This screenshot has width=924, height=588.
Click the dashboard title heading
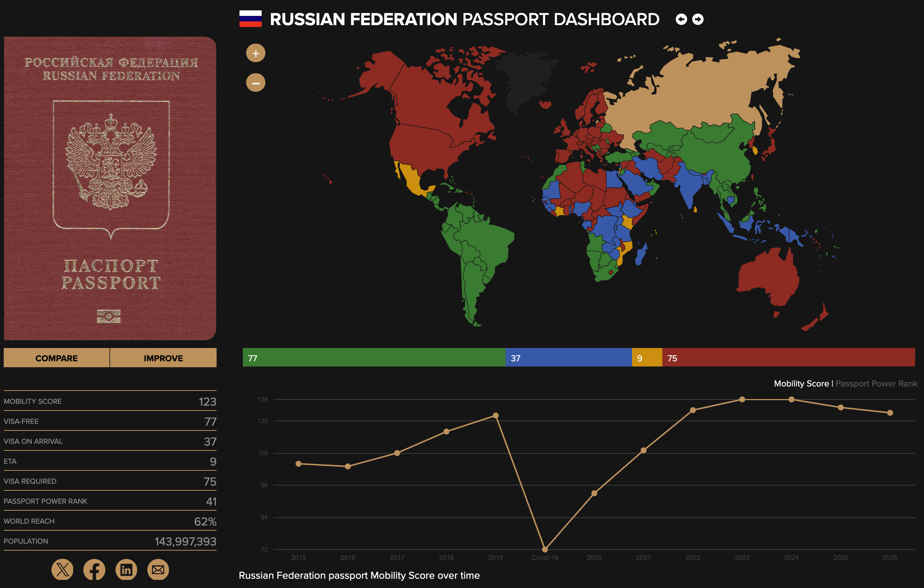[x=464, y=19]
